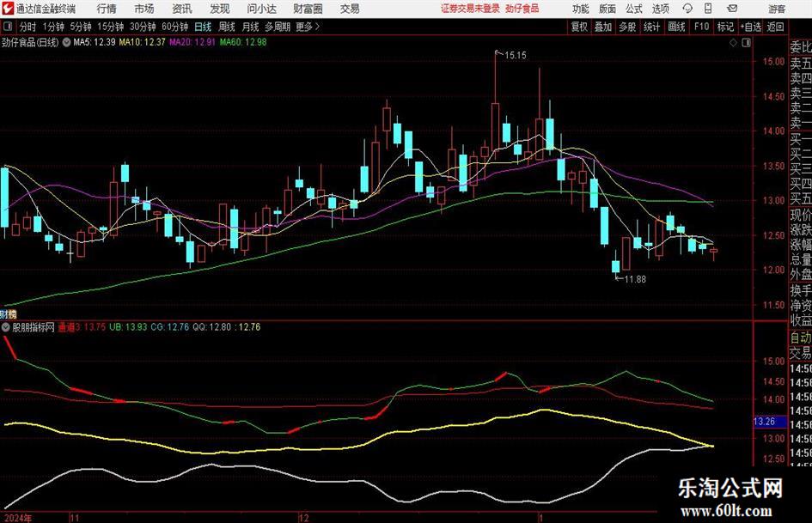Switch to 周线 period tab
Screen dimensions: 812x523
pos(227,27)
